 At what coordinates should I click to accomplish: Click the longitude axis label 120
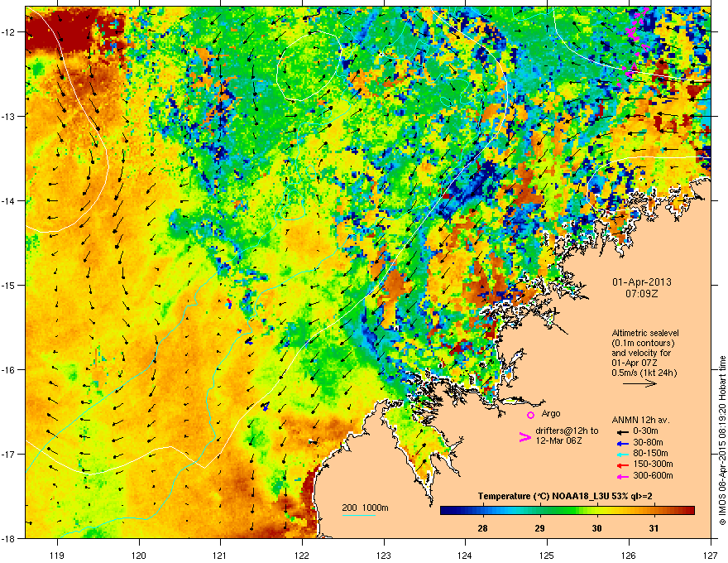[139, 555]
